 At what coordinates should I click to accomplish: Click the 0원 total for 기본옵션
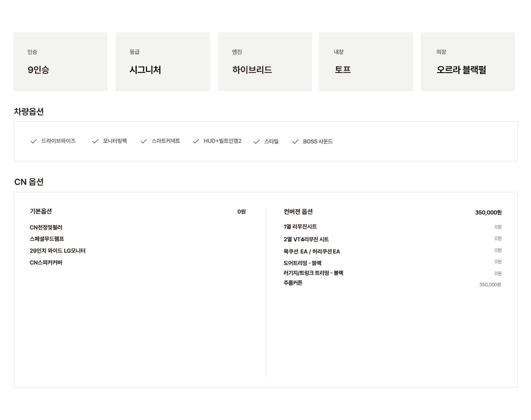pos(241,211)
